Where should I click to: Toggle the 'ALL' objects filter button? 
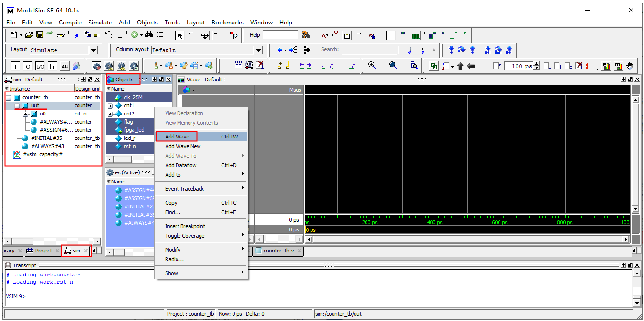[x=65, y=67]
